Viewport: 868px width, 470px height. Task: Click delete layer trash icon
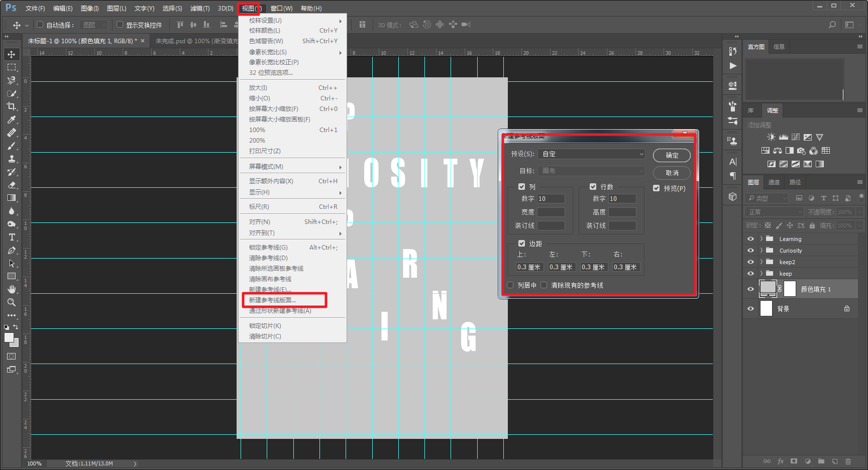(x=848, y=461)
